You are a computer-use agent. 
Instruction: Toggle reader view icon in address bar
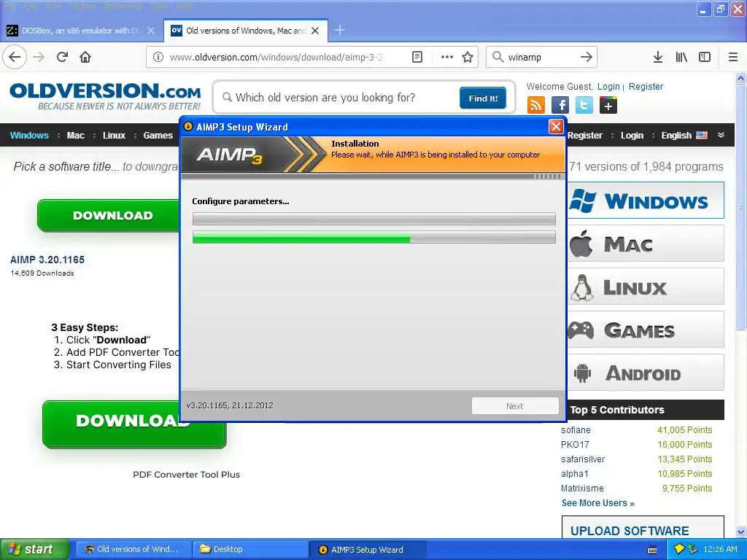tap(417, 57)
